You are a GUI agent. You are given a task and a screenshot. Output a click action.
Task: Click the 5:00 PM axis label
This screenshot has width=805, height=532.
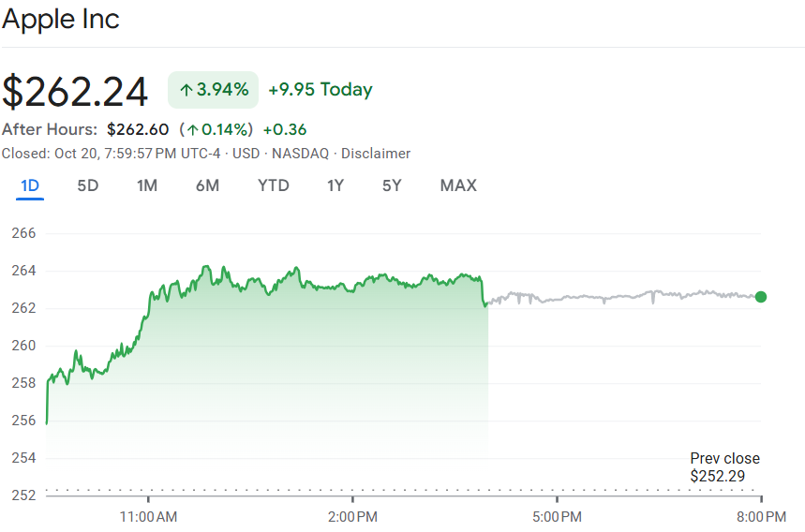tap(558, 516)
